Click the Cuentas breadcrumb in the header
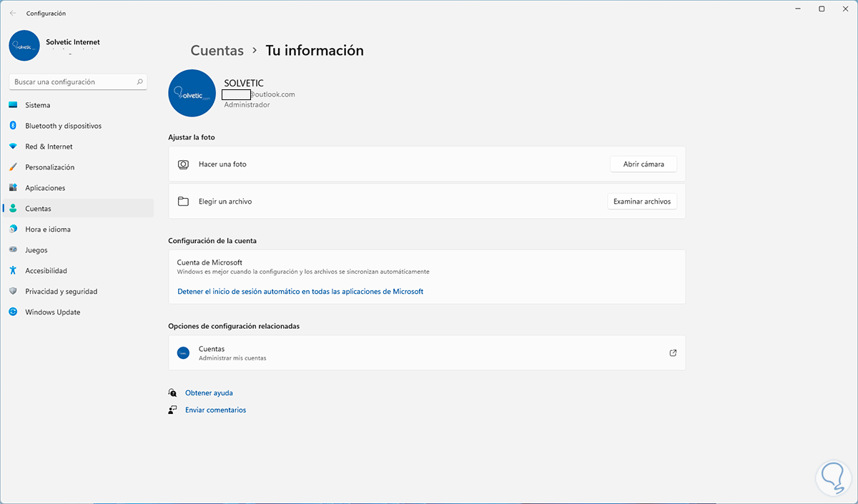The width and height of the screenshot is (858, 504). [x=217, y=51]
